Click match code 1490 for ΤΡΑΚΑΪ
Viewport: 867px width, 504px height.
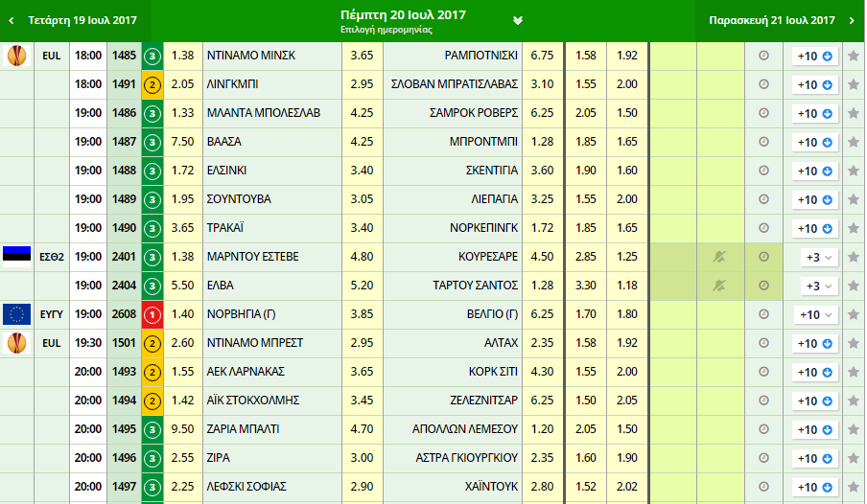pos(124,228)
